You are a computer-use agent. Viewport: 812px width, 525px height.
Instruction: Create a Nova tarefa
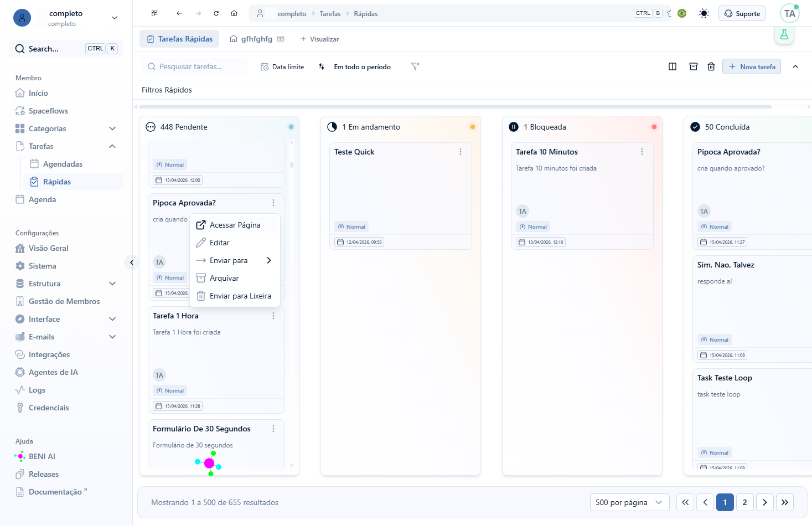(x=752, y=66)
